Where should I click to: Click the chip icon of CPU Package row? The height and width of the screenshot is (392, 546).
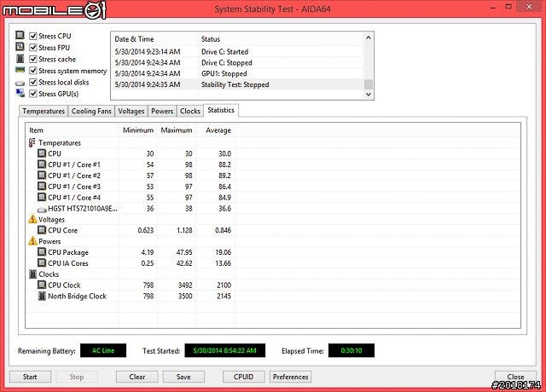[x=42, y=252]
